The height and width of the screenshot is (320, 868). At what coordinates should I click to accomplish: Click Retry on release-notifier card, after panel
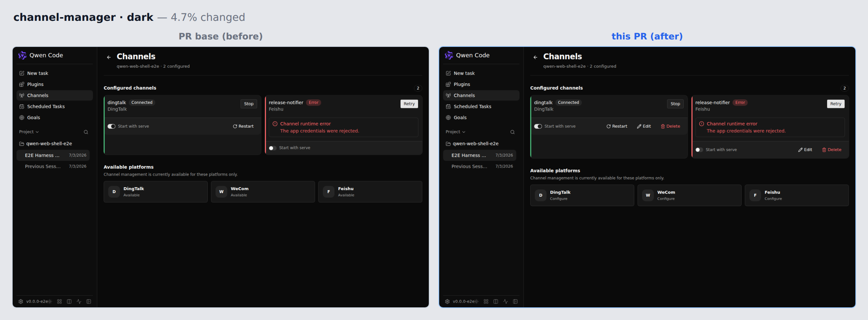(x=836, y=104)
